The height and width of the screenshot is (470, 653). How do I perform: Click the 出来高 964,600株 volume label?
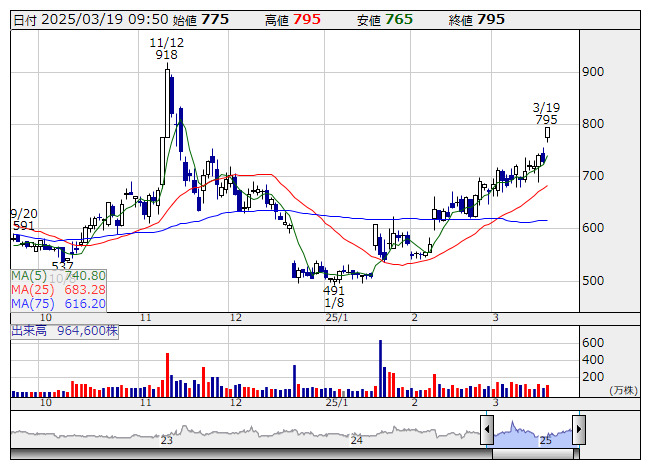pyautogui.click(x=64, y=329)
